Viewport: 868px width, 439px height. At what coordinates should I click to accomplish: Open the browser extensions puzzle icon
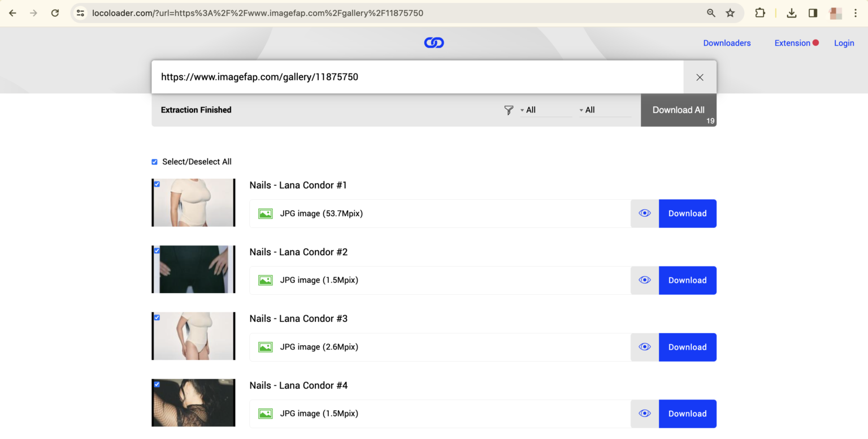(x=760, y=13)
